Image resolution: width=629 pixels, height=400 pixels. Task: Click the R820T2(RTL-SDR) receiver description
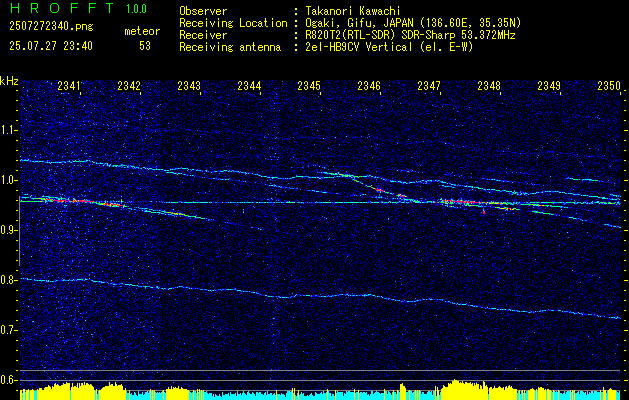tap(410, 35)
